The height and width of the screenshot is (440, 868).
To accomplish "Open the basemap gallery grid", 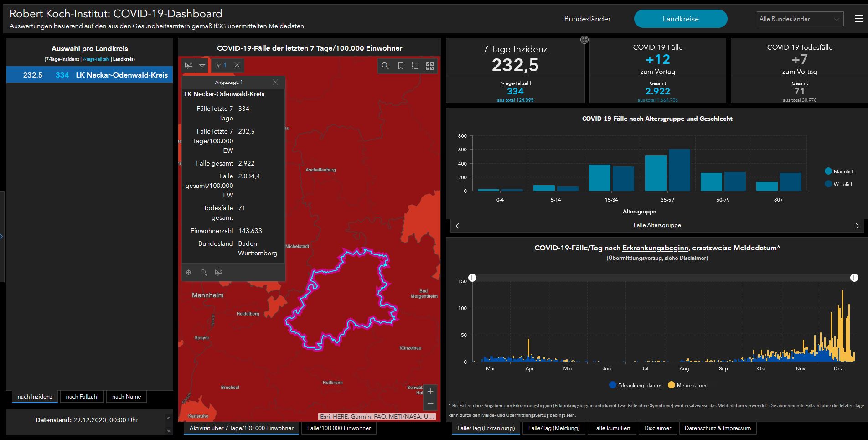I will 430,66.
